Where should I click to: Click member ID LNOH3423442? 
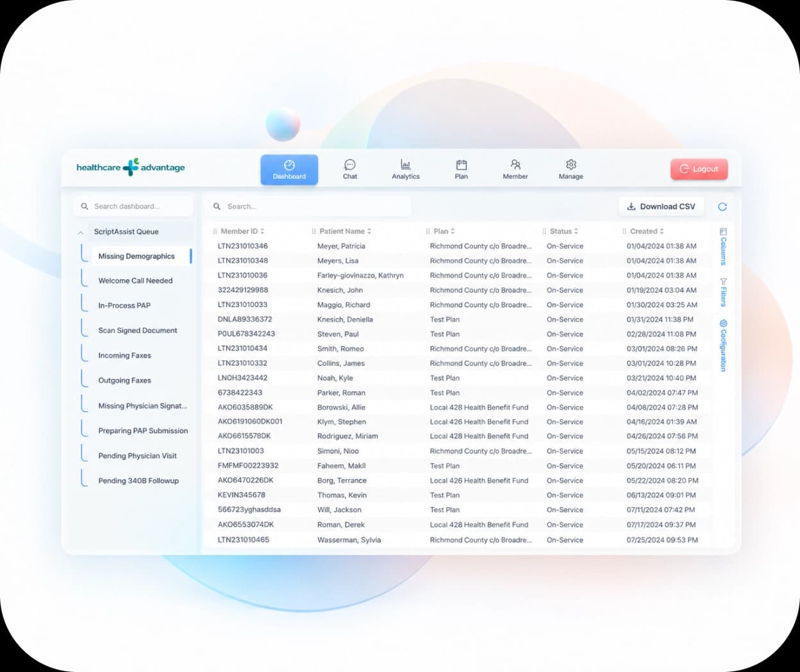pos(243,378)
